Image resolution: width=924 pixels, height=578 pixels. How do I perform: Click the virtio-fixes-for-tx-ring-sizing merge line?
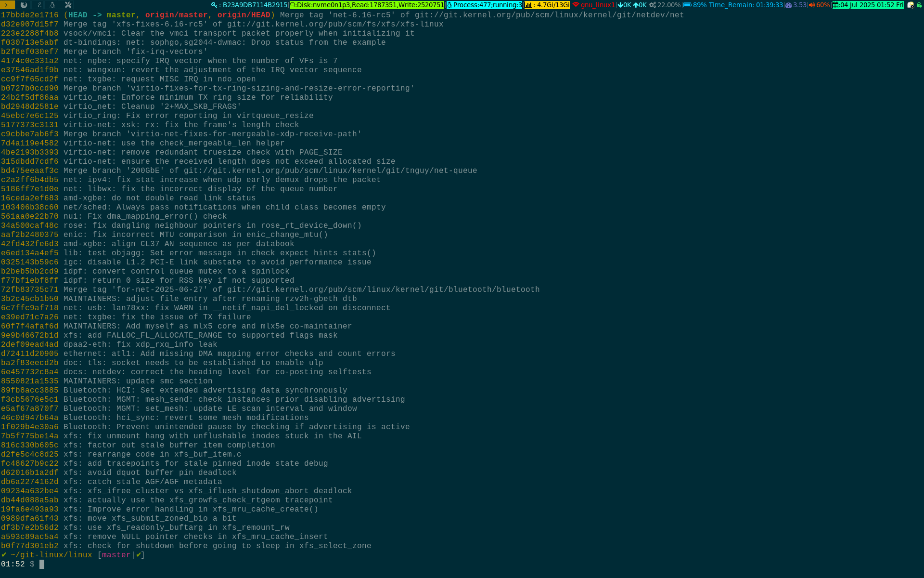pos(239,88)
